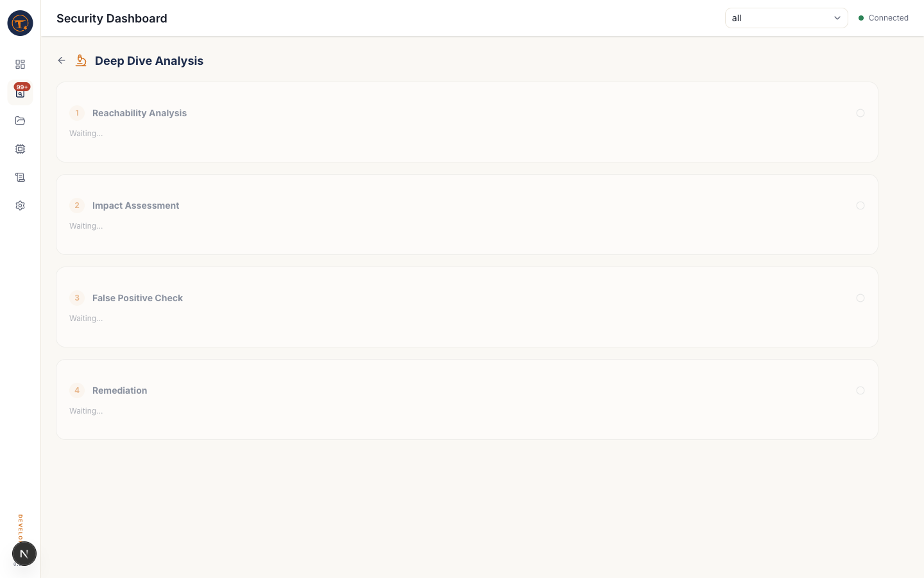Click the microscope icon by Deep Dive Analysis

point(81,60)
